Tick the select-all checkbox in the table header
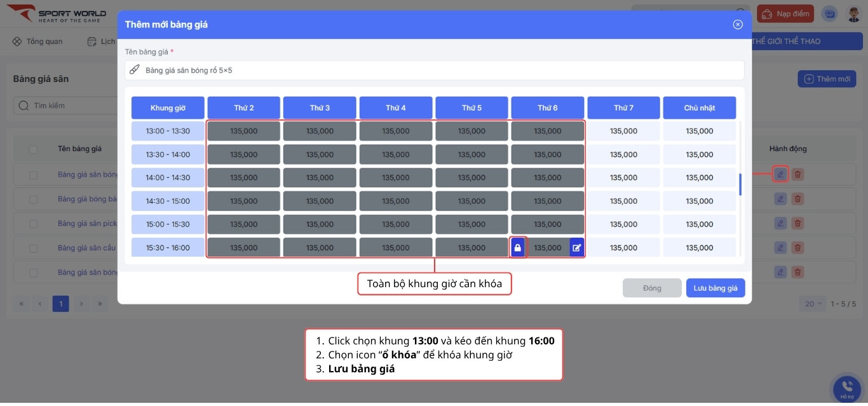The width and height of the screenshot is (868, 406). [x=33, y=149]
